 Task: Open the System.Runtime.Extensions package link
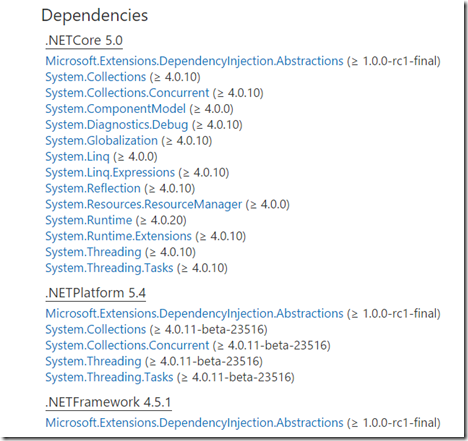click(118, 236)
